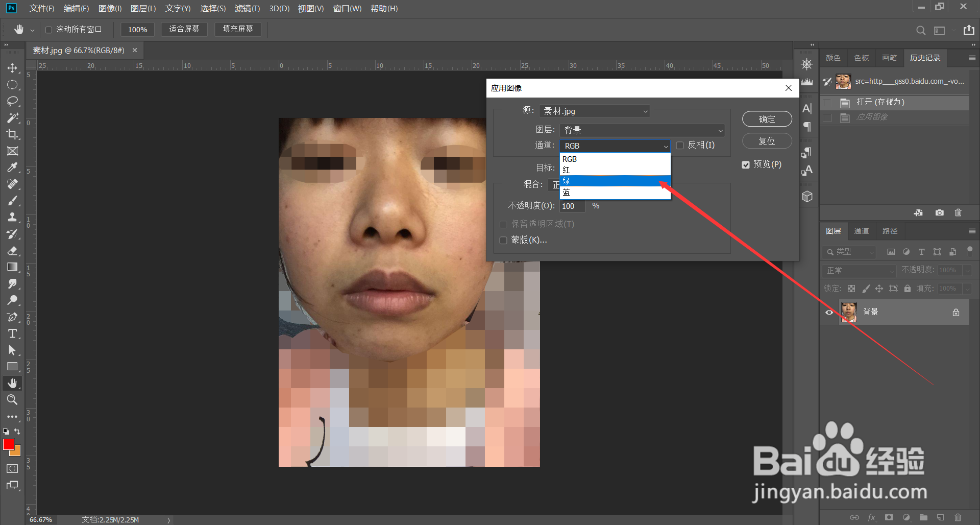
Task: Enable the 滚动所有窗口 checkbox
Action: (x=49, y=30)
